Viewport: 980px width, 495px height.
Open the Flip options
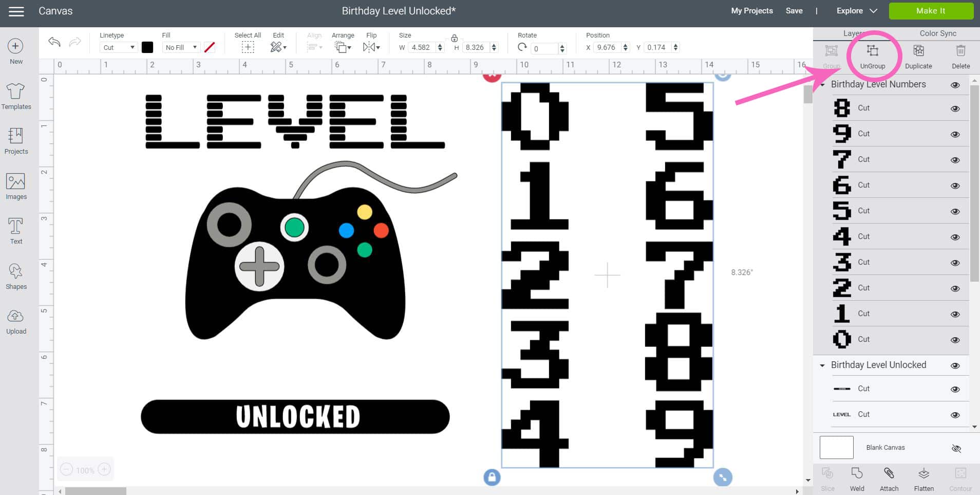click(x=371, y=47)
